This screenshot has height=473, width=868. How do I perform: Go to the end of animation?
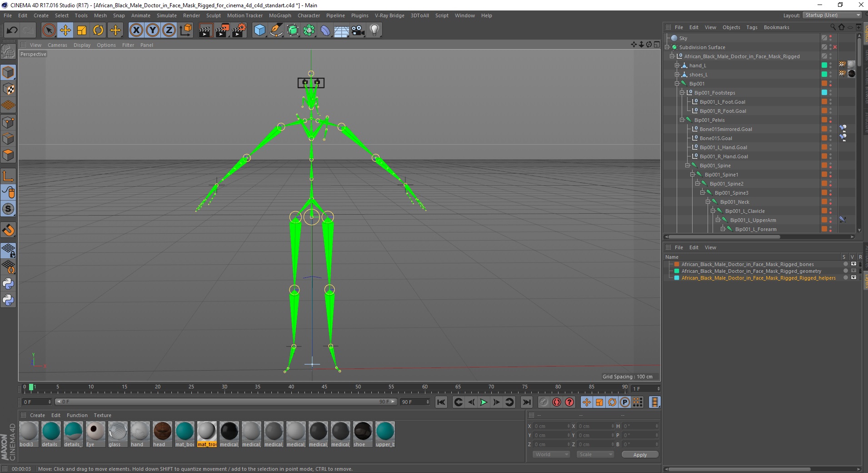(x=527, y=402)
